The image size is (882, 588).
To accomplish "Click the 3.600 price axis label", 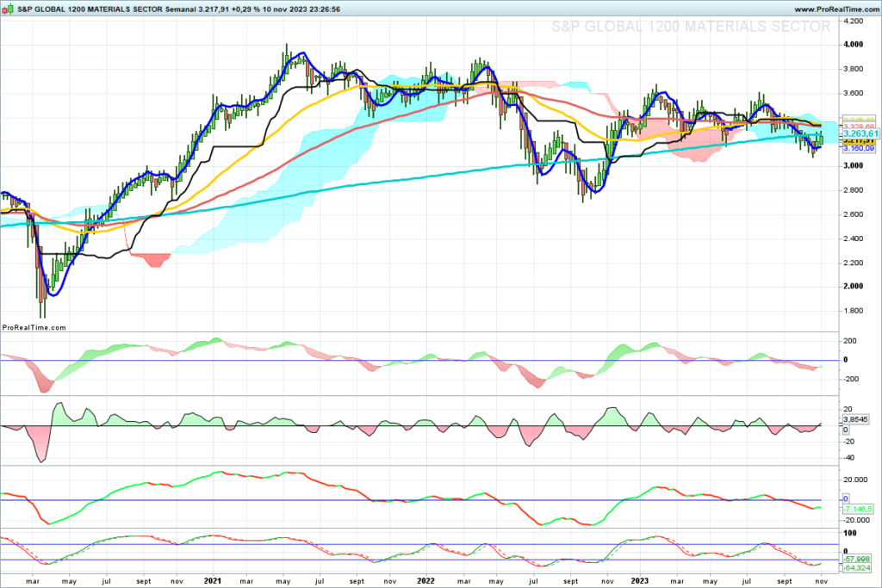I will click(854, 93).
